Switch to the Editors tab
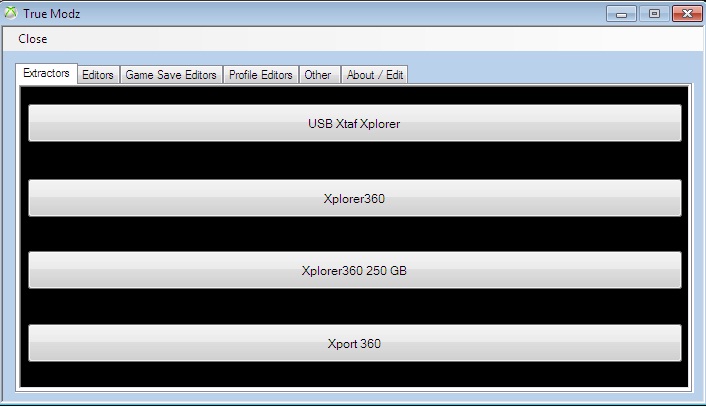Viewport: 706px width, 407px height. click(x=98, y=75)
